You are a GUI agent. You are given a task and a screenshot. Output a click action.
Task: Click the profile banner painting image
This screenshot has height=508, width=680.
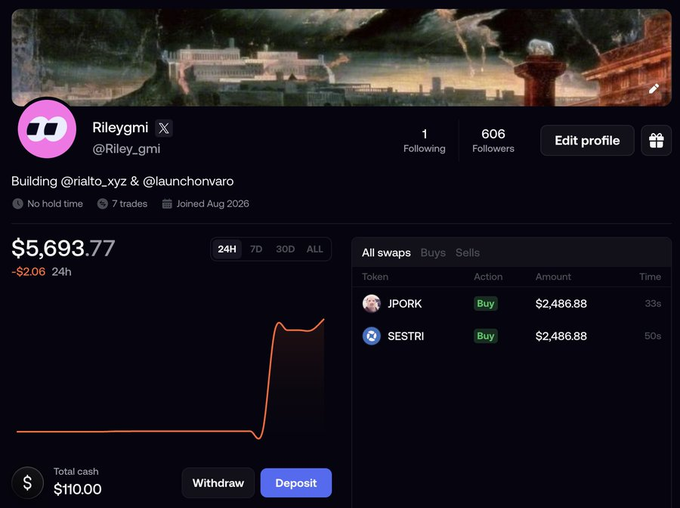tap(341, 57)
